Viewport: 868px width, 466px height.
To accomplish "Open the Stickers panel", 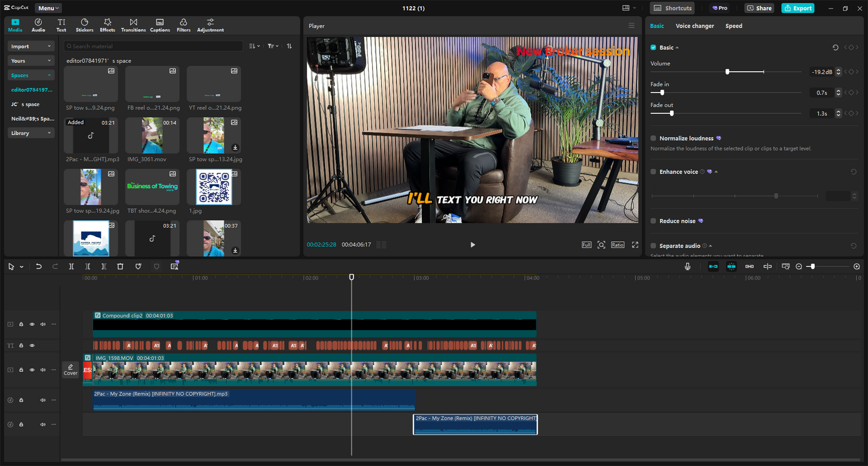I will 84,25.
